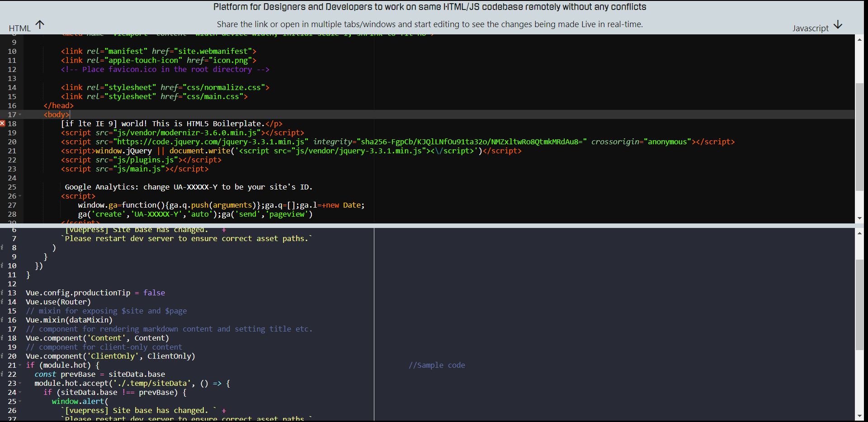Collapse the body tag fold on HTML line 17

20,115
